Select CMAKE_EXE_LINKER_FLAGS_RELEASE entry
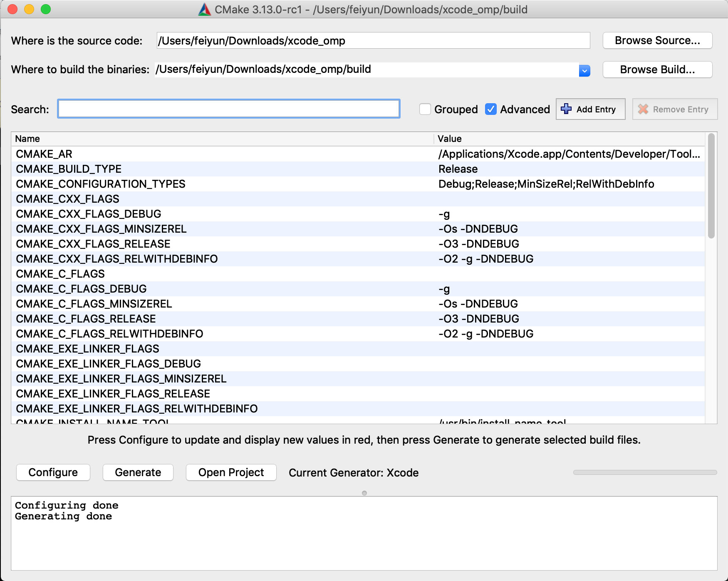Screen dimensions: 728x581 (x=113, y=394)
